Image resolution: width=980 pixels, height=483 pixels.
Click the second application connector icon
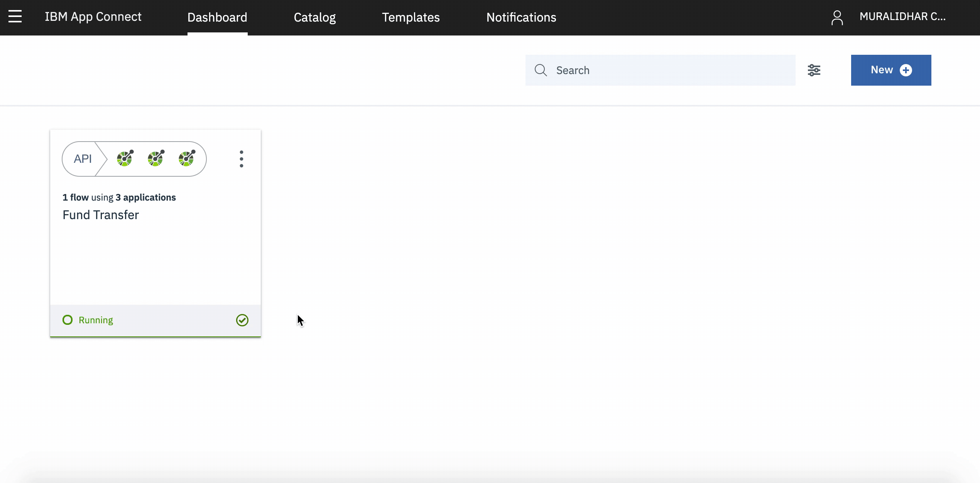pyautogui.click(x=156, y=158)
